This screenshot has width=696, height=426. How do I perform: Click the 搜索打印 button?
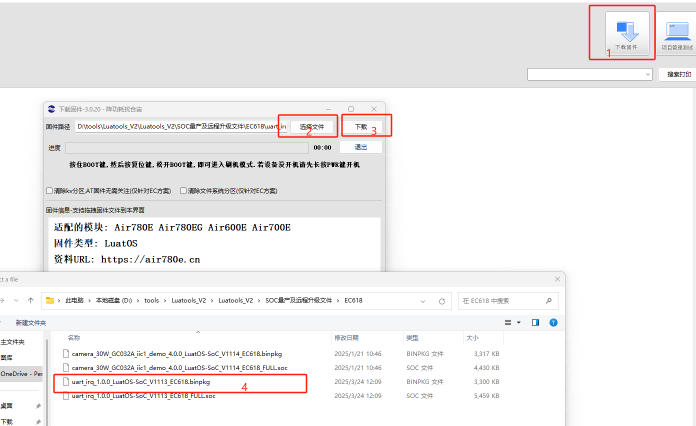pos(678,75)
